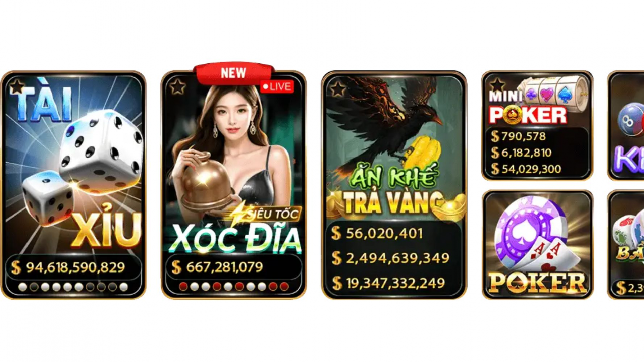Click the Tài Xỉu result history dots
Viewport: 644px width, 362px height.
73,287
